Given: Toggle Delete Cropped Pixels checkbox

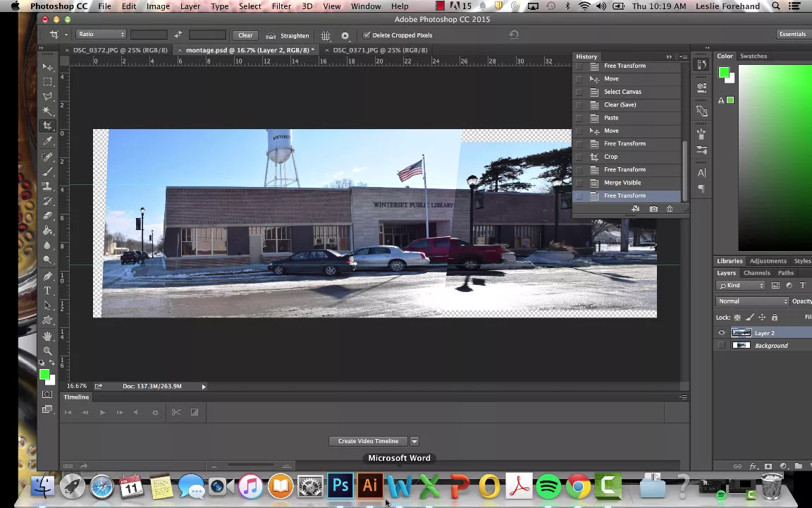Looking at the screenshot, I should (367, 35).
